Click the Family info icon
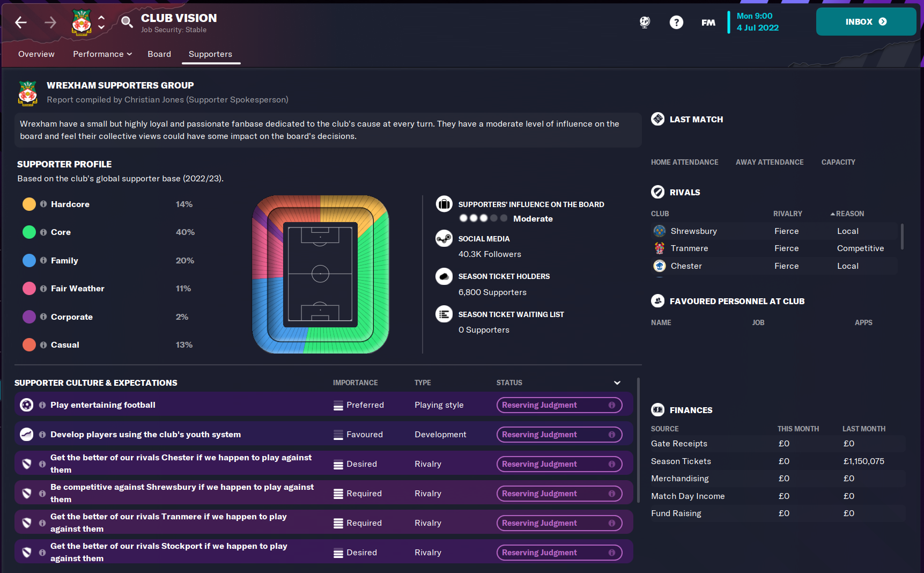 [x=43, y=260]
